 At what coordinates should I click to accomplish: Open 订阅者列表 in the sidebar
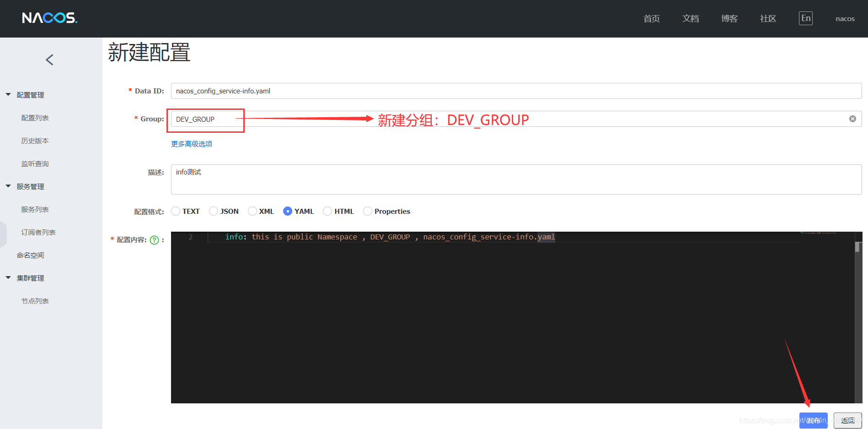38,232
